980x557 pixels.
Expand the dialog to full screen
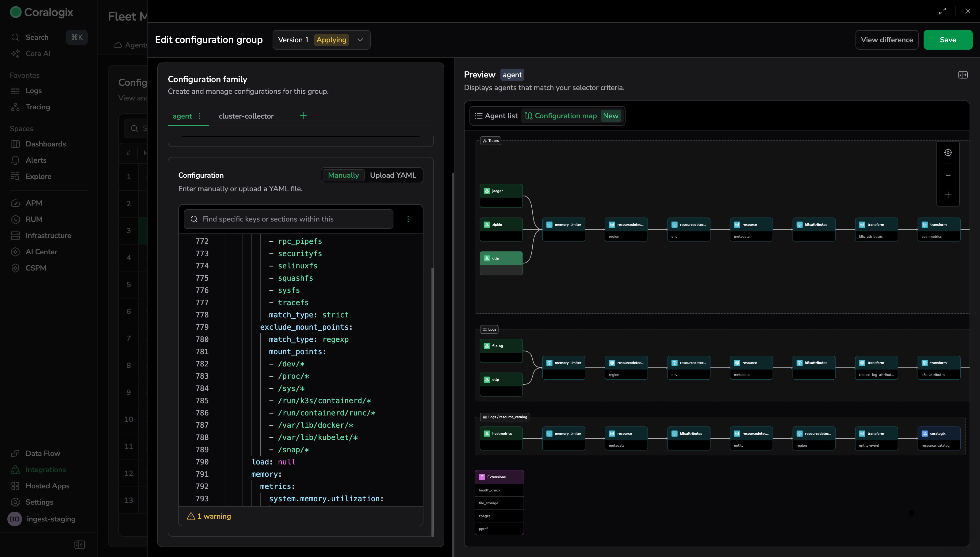pyautogui.click(x=943, y=11)
